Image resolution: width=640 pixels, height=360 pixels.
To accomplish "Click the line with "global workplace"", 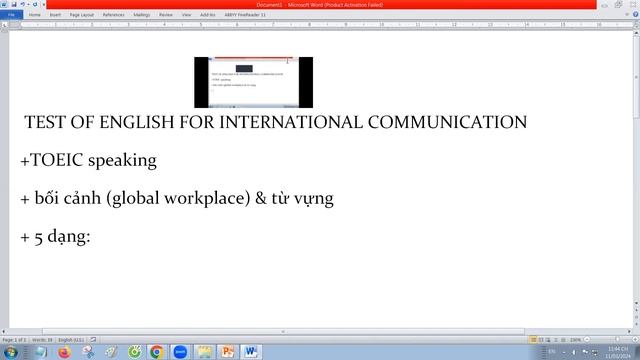I will click(x=177, y=198).
